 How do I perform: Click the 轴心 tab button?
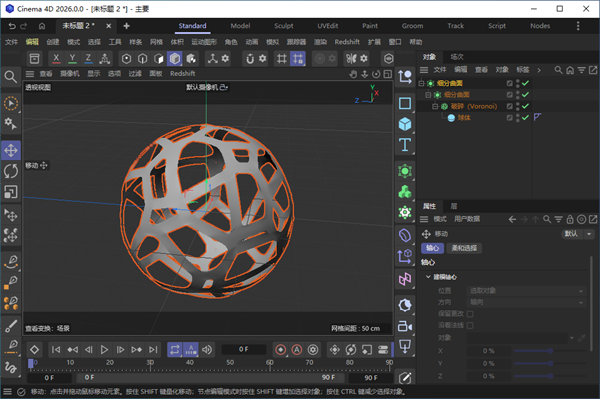pyautogui.click(x=432, y=248)
